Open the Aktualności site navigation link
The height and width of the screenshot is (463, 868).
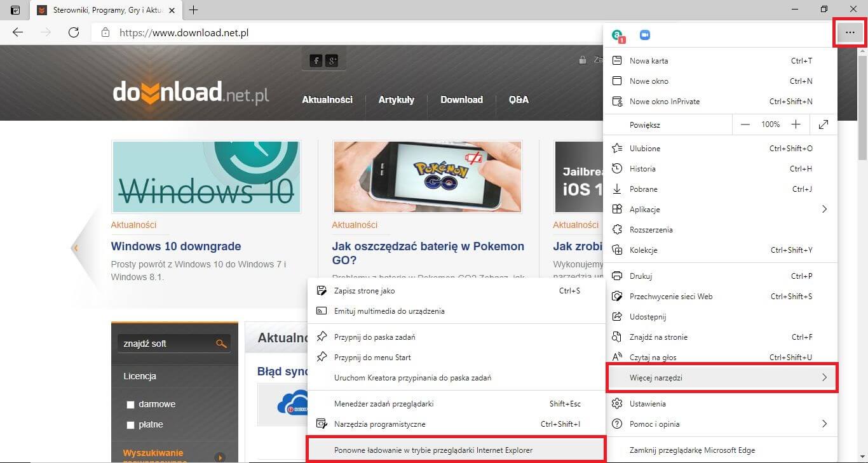pyautogui.click(x=327, y=100)
